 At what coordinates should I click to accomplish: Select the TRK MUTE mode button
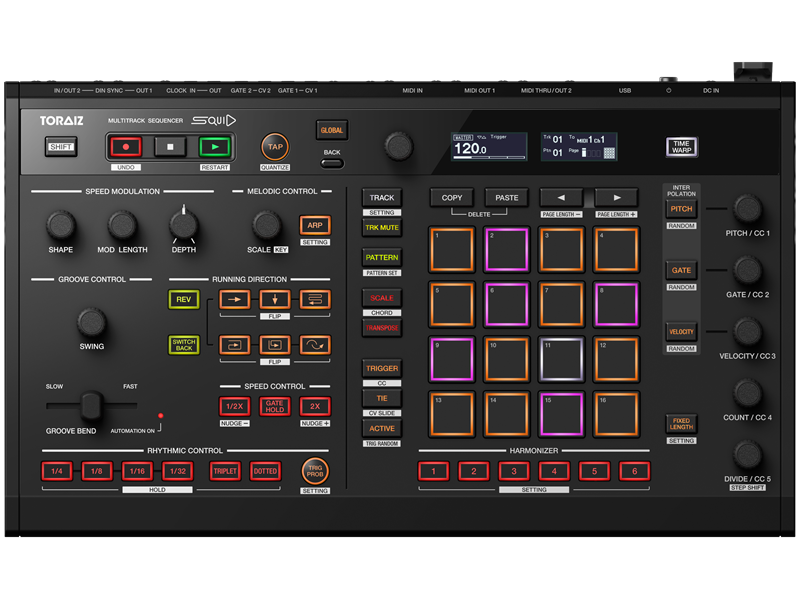click(382, 228)
